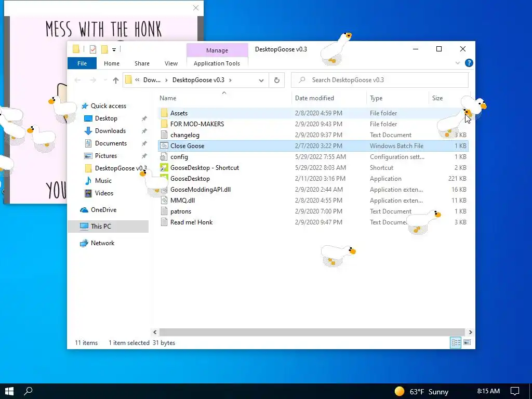
Task: Select GooseModdingAPI.dll file name
Action: pyautogui.click(x=201, y=189)
